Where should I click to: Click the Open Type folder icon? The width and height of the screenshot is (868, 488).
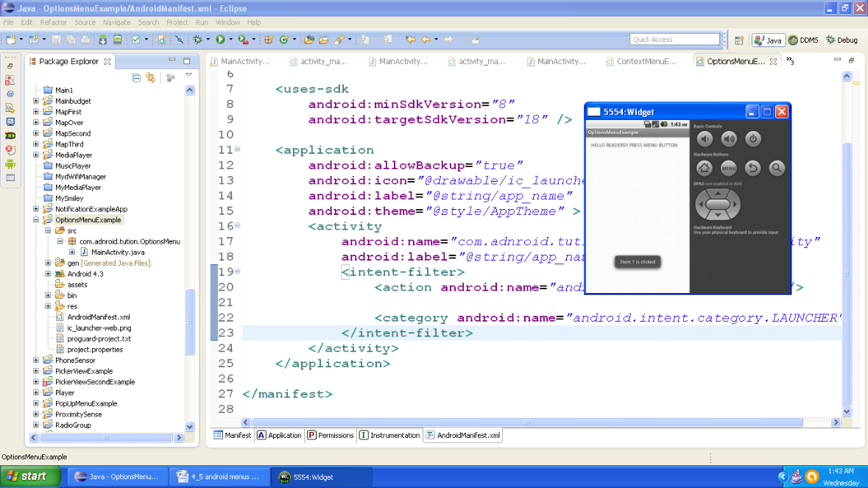(309, 39)
